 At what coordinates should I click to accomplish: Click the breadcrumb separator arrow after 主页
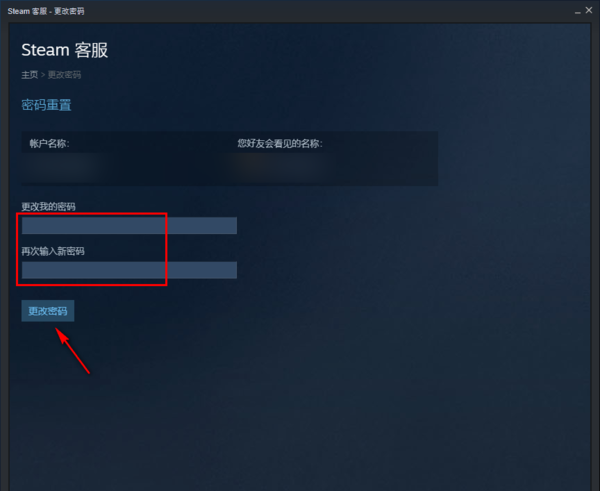[x=43, y=75]
